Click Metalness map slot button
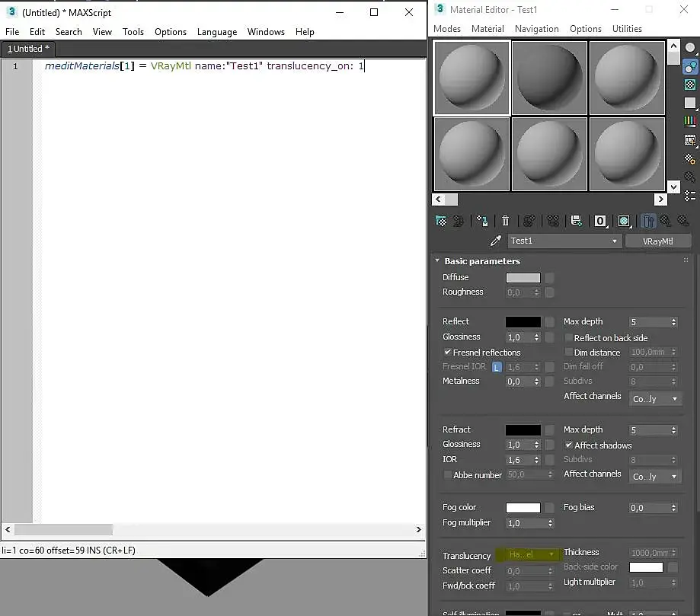This screenshot has width=700, height=616. (x=549, y=381)
